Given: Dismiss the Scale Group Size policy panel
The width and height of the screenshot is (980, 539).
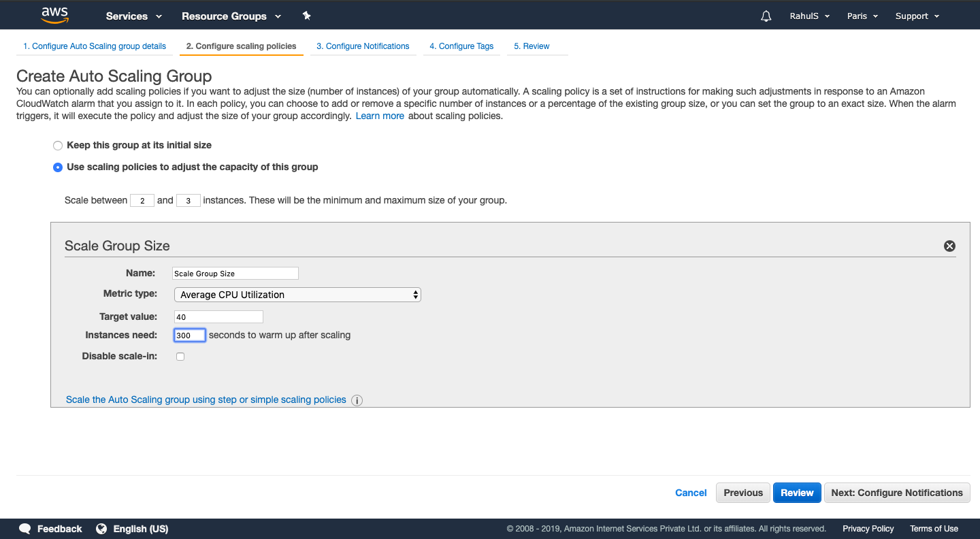Looking at the screenshot, I should tap(949, 246).
